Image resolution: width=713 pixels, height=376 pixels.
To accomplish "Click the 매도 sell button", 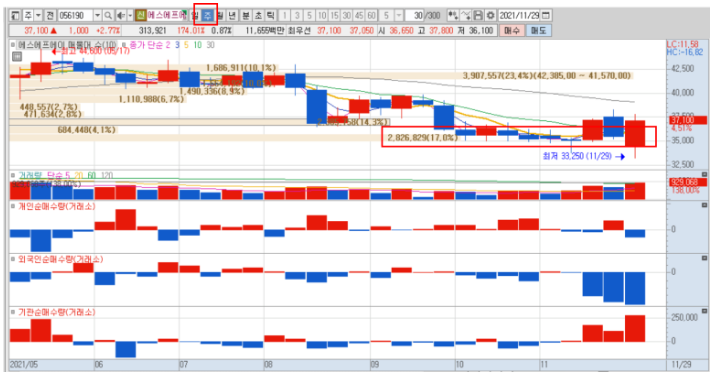I will [539, 30].
